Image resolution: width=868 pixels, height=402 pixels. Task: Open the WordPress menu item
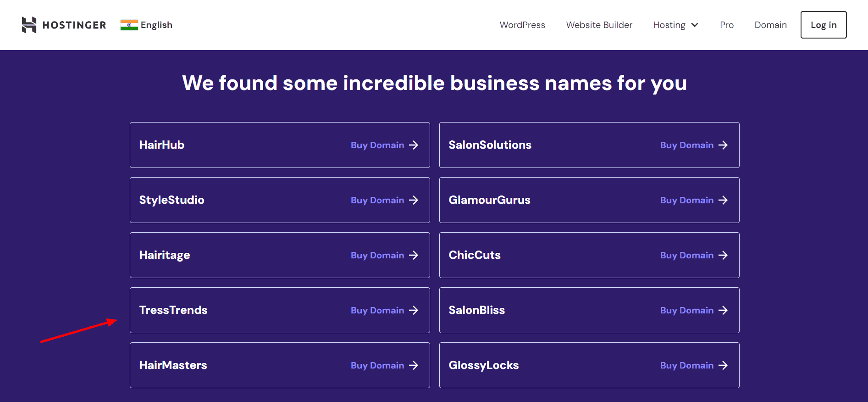[x=522, y=25]
